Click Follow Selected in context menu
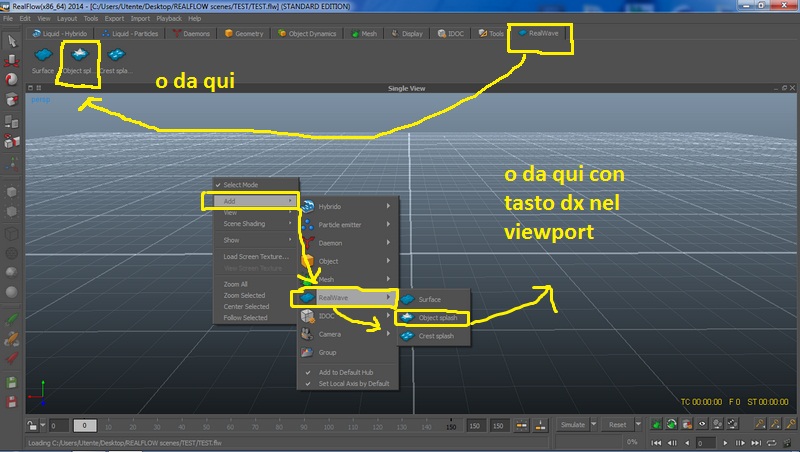This screenshot has width=800, height=452. pos(256,318)
